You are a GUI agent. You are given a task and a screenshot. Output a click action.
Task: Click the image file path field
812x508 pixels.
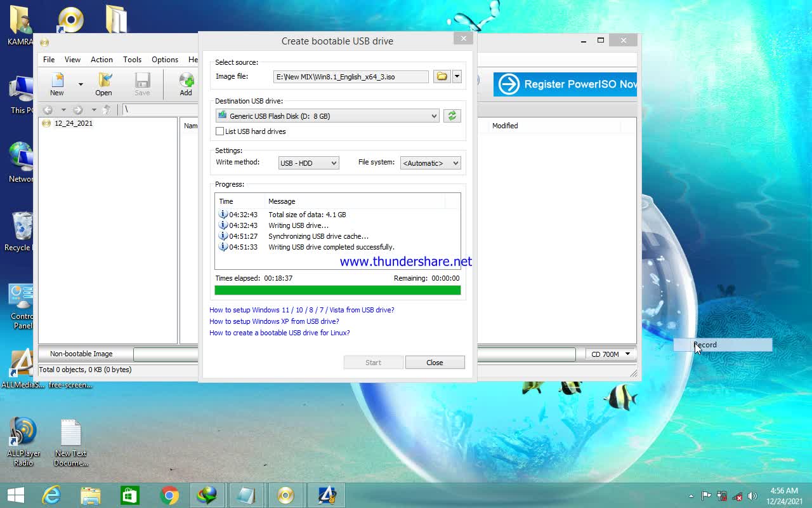[351, 77]
